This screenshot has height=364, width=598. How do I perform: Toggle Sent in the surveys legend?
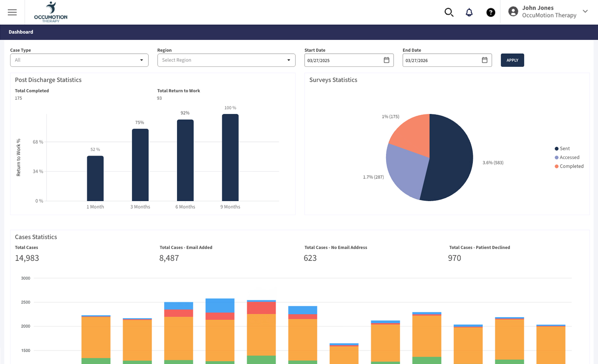click(562, 148)
